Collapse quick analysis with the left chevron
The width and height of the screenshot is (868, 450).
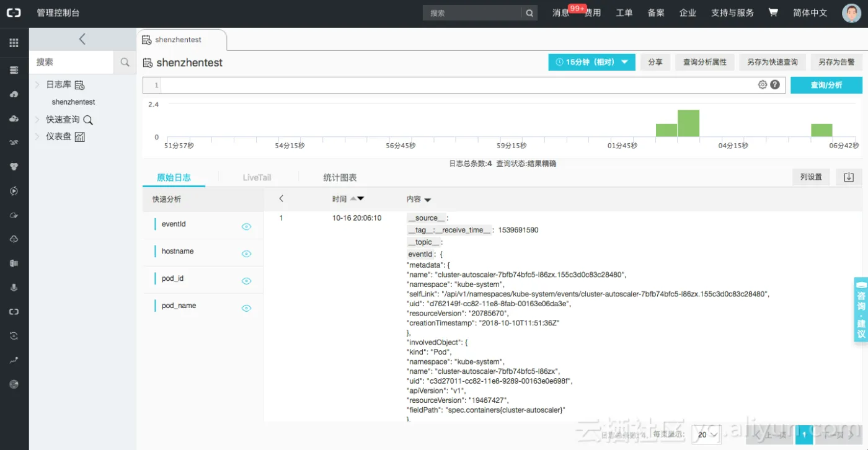click(x=281, y=199)
